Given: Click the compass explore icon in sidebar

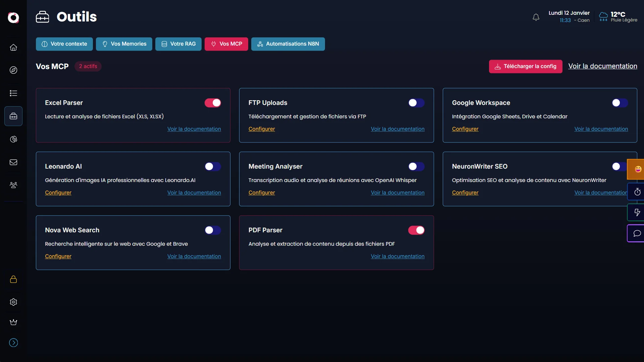Looking at the screenshot, I should 13,70.
